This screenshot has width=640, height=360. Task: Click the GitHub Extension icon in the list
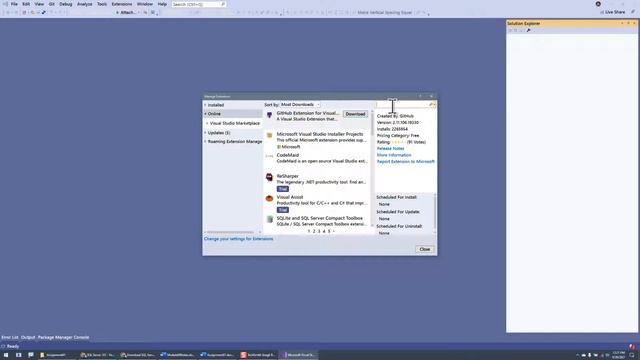(269, 115)
